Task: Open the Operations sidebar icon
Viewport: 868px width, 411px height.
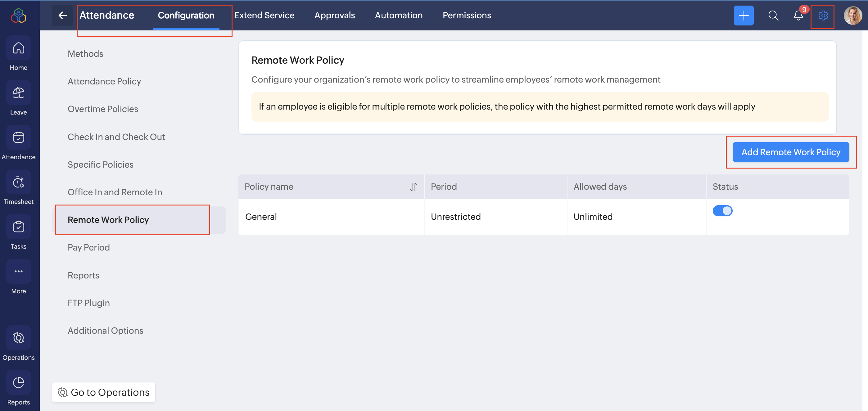Action: [x=19, y=338]
